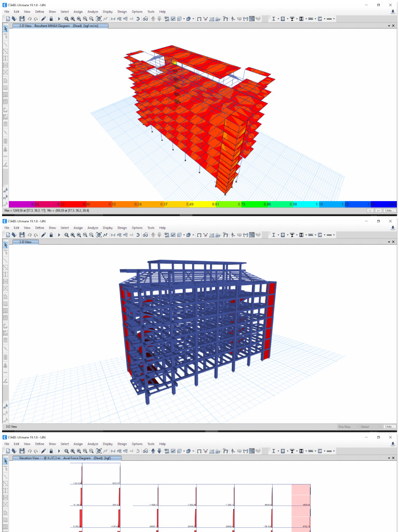Switch to 3-d view in the MMAX Diagram window toolbar

point(113,19)
